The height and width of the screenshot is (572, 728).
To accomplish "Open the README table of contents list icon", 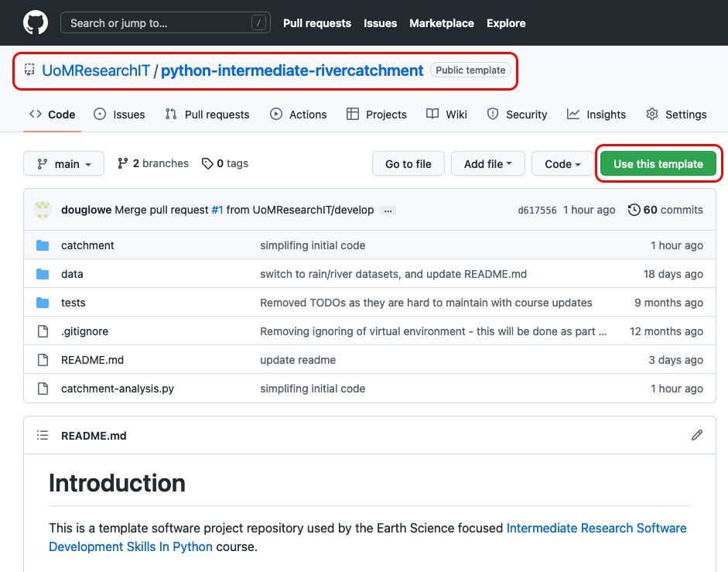I will [43, 436].
